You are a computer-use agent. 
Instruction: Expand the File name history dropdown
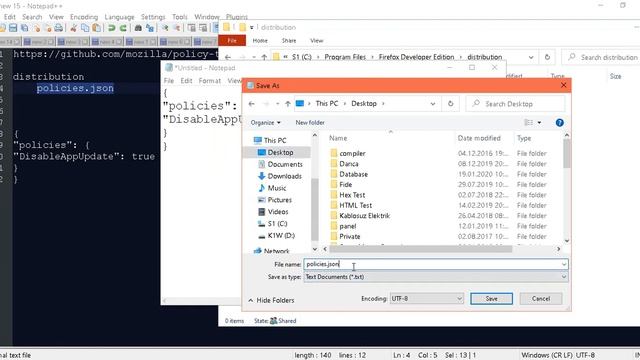click(564, 264)
